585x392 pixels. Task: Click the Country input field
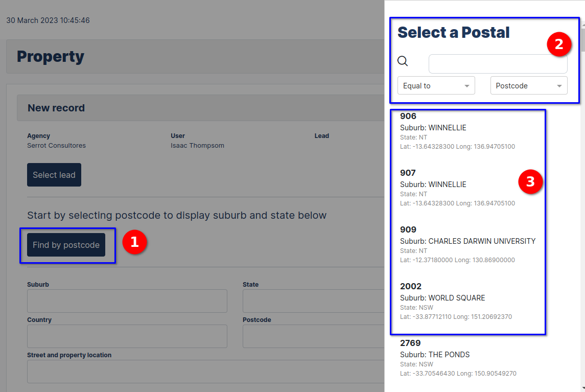(x=127, y=336)
